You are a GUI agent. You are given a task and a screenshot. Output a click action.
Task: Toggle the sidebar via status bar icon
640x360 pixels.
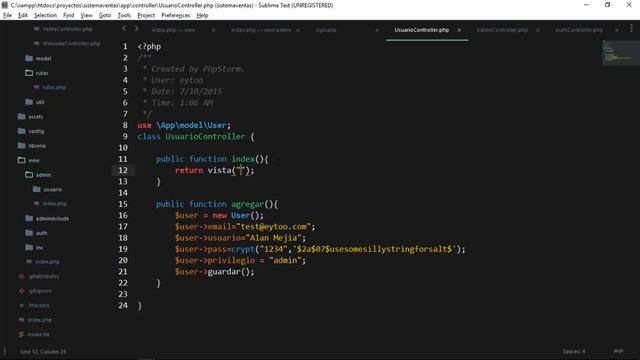pos(4,351)
